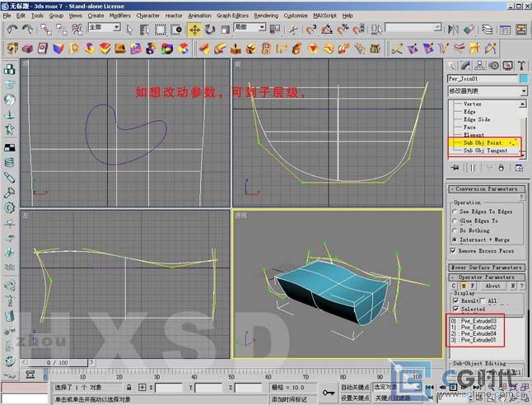Screen dimensions: 532x405
Task: Click the Pin Stack icon below stack
Action: 455,168
